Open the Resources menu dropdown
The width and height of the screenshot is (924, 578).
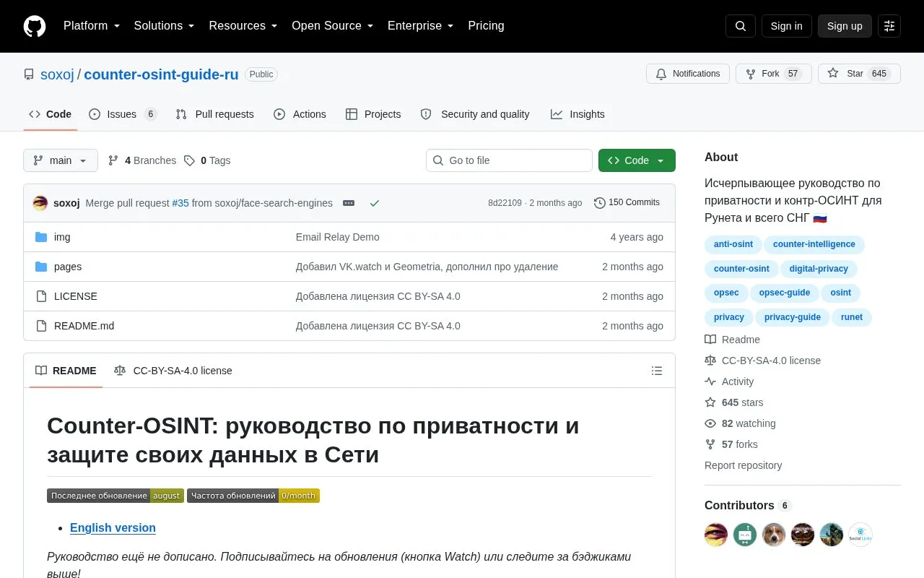(x=243, y=26)
